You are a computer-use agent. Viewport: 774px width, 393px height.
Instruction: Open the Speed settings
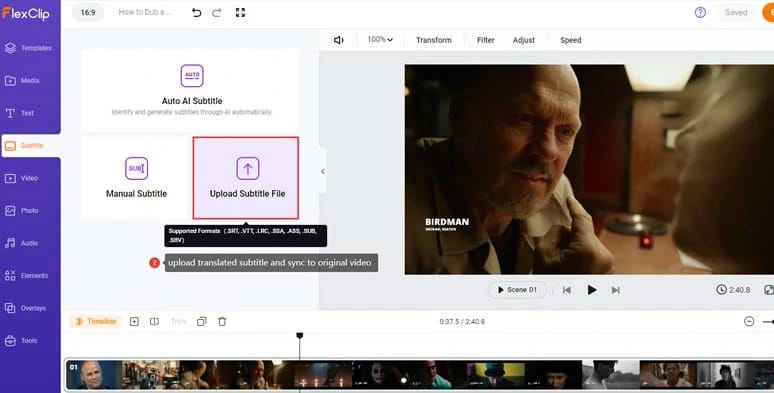click(x=571, y=40)
